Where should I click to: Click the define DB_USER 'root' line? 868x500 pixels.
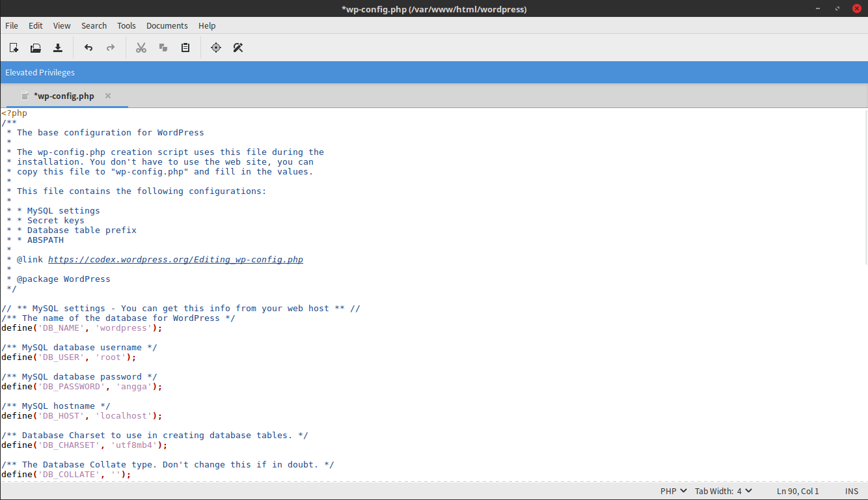coord(68,357)
